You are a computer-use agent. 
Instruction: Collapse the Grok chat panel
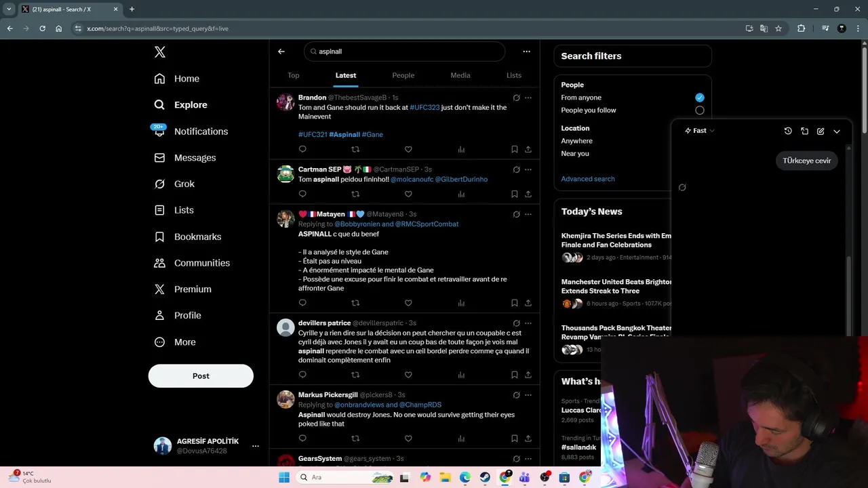coord(837,131)
